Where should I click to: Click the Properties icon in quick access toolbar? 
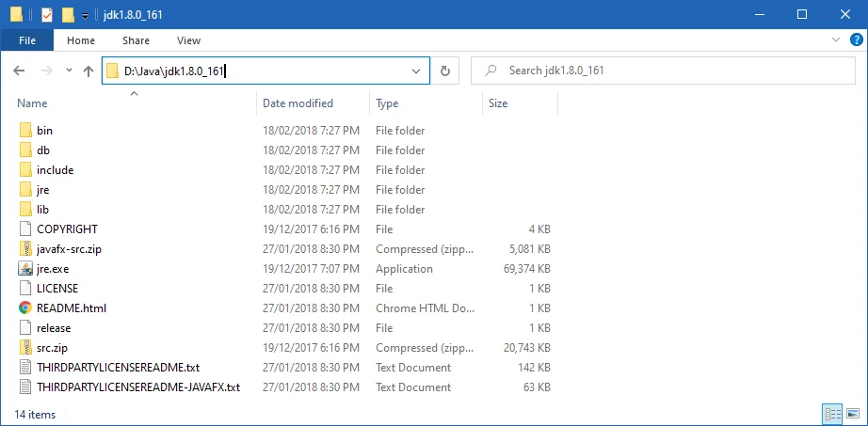46,15
